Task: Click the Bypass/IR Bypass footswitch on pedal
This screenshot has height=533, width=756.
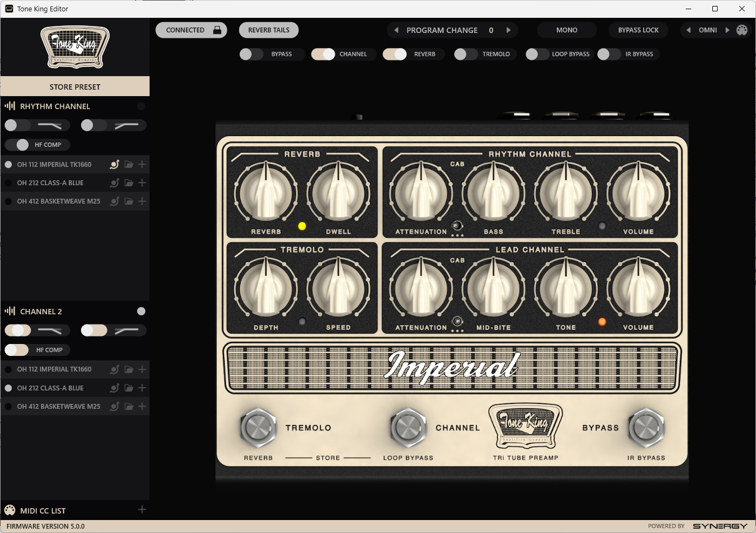Action: [x=646, y=428]
